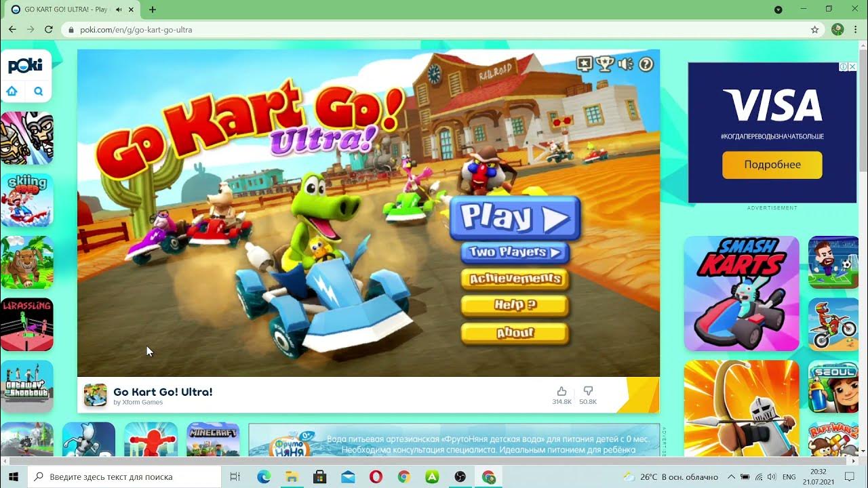Open the red stickman game thumbnail
The width and height of the screenshot is (868, 488).
[x=151, y=439]
